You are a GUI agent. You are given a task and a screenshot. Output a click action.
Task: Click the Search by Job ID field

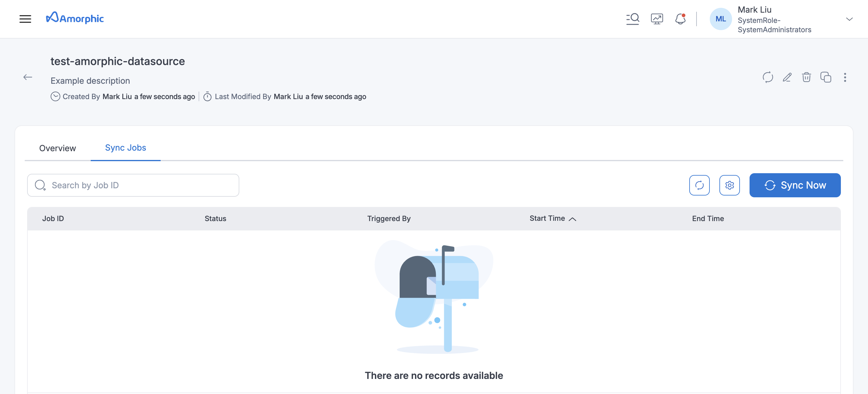point(133,185)
